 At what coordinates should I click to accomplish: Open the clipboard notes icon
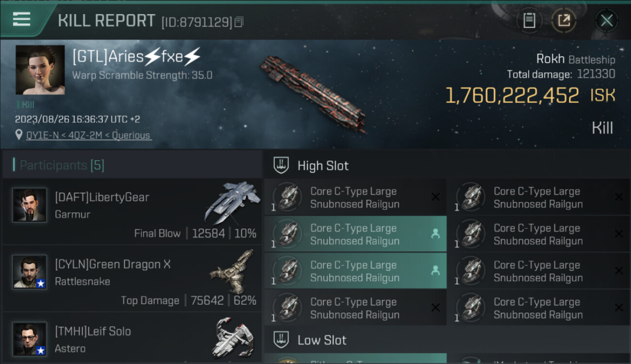[529, 20]
